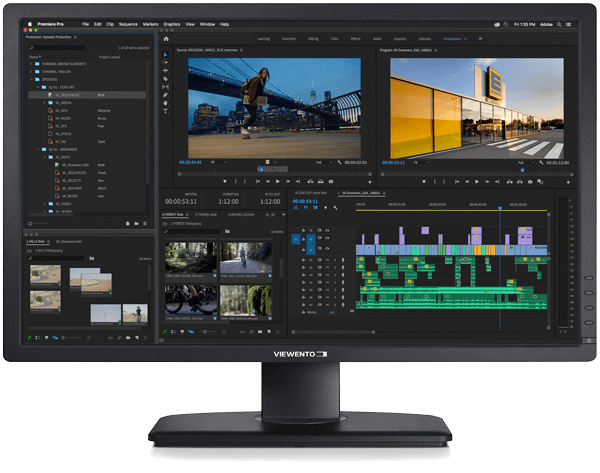Click Add Marker in the Timeline panel
The height and width of the screenshot is (473, 600).
[326, 208]
